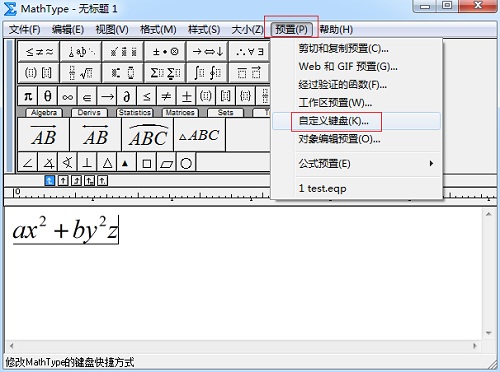Viewport: 500px width, 372px height.
Task: Open recent file 1 test.eqp
Action: (357, 188)
